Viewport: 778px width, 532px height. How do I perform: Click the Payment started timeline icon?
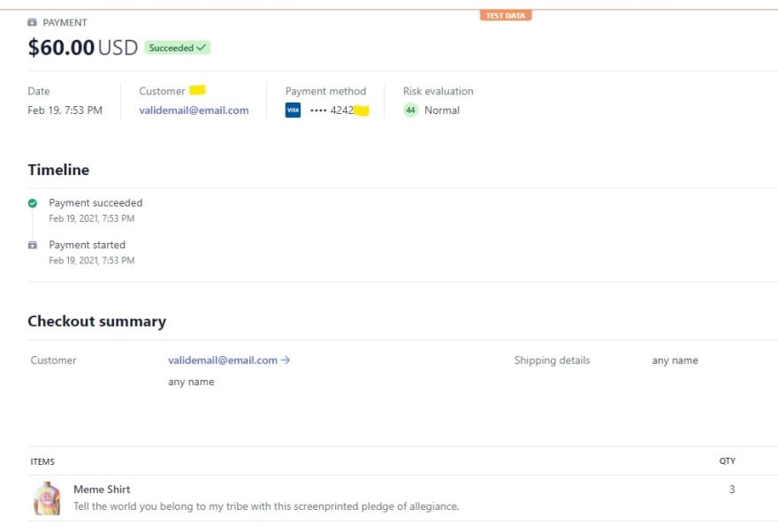click(x=33, y=245)
